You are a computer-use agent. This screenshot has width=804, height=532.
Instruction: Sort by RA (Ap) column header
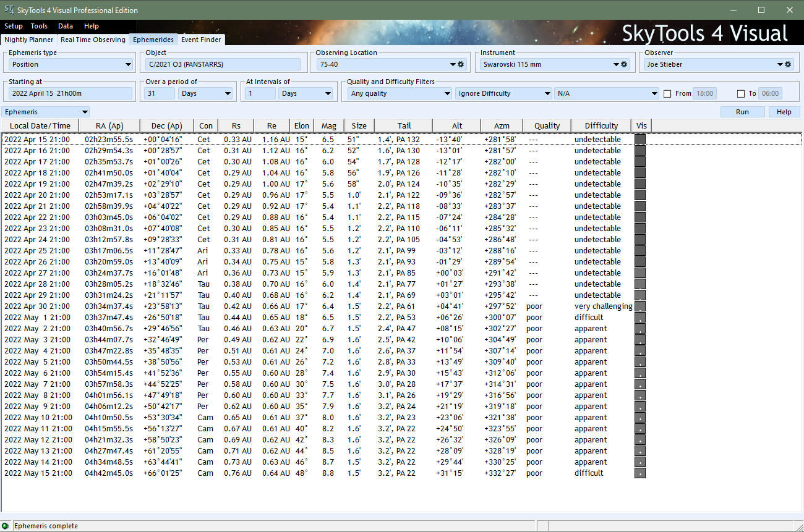109,125
